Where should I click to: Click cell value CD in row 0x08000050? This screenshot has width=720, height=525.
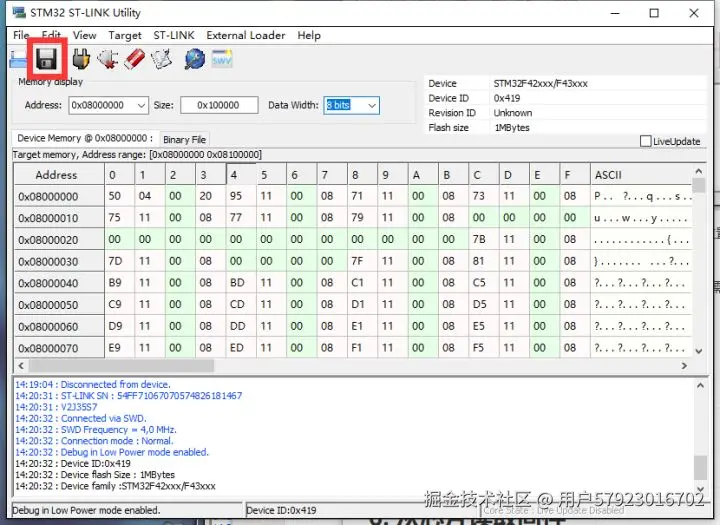click(241, 304)
